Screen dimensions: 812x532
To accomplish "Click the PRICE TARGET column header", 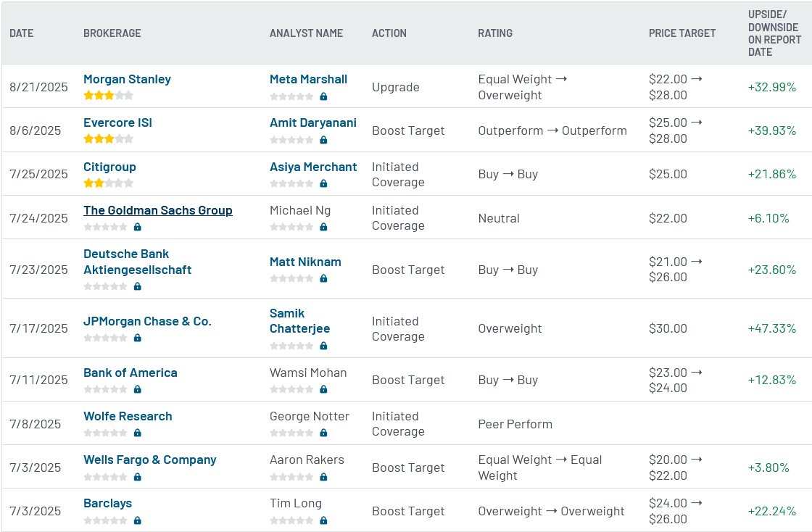I will pos(682,33).
